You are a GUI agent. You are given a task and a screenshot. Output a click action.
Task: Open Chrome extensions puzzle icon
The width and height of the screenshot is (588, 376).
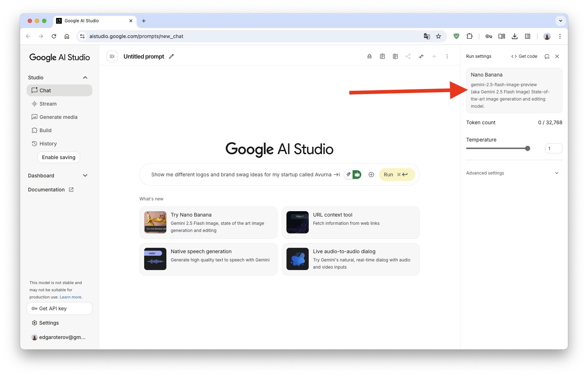pos(469,36)
